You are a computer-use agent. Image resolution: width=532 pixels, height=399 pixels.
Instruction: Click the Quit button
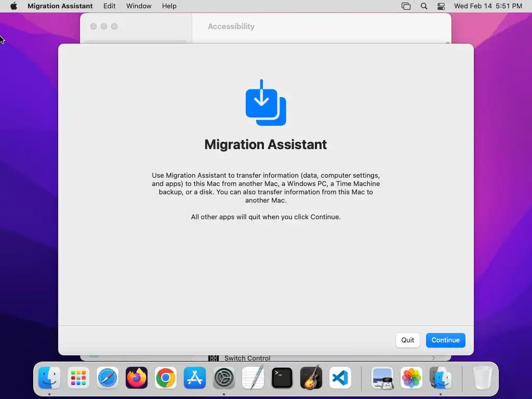click(x=407, y=340)
